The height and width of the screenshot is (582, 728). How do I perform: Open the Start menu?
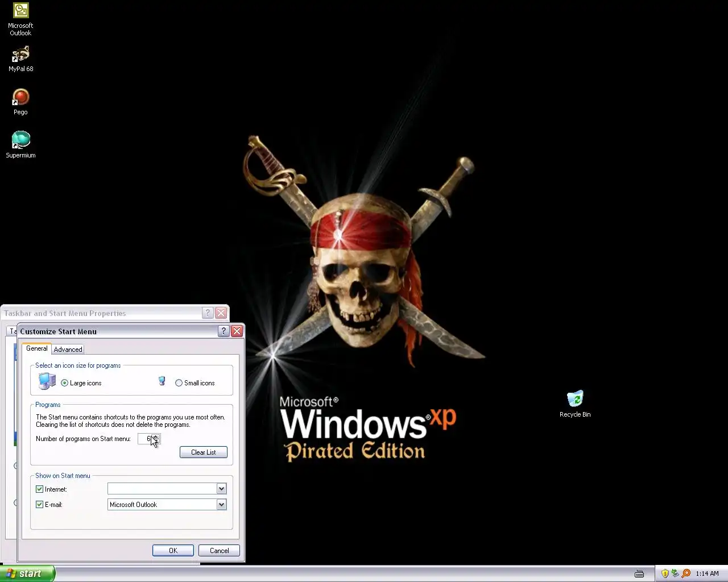coord(27,573)
